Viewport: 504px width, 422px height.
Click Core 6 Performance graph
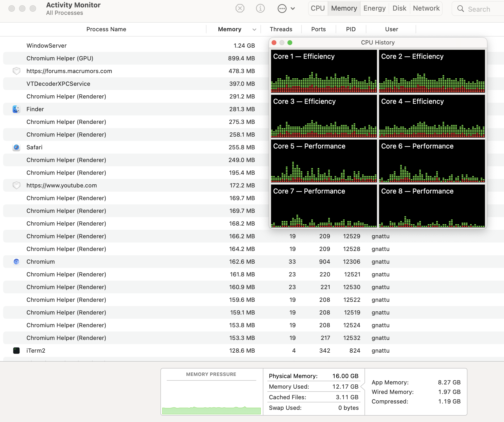click(x=432, y=161)
